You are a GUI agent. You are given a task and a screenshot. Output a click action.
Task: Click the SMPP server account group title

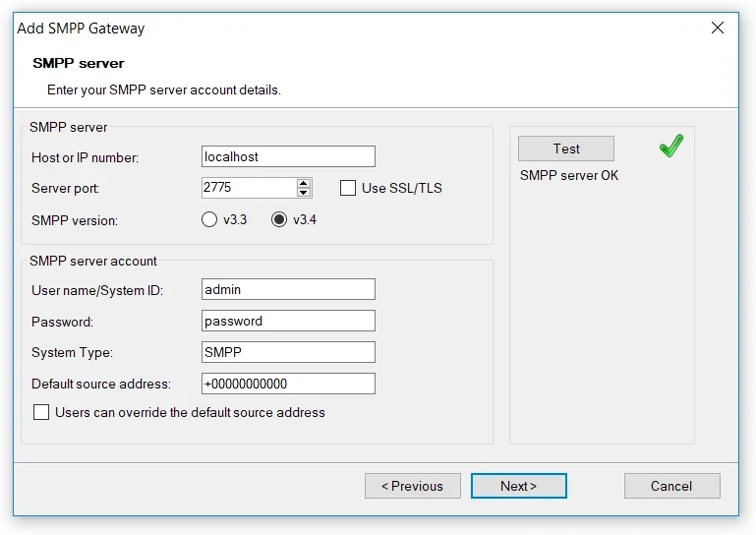[93, 261]
